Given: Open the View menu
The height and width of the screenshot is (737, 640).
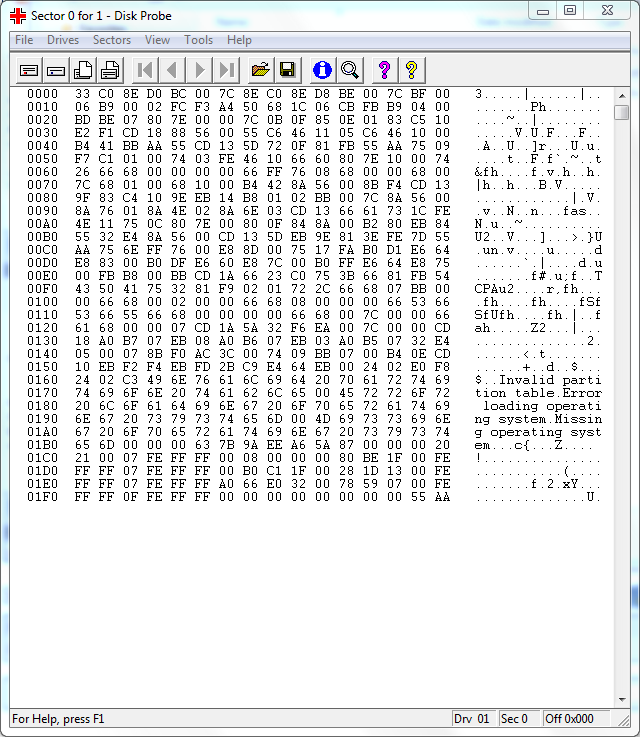Looking at the screenshot, I should tap(157, 40).
